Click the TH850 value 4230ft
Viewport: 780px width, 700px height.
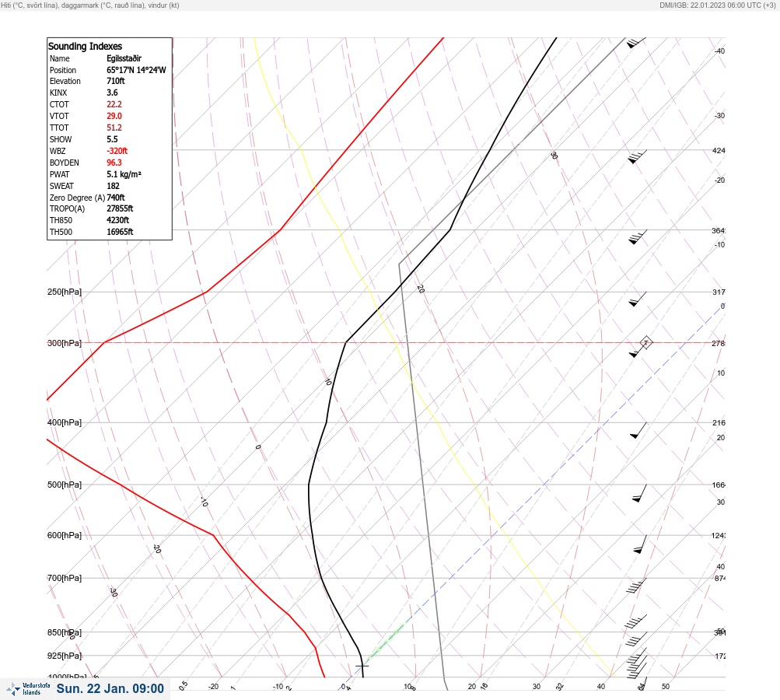click(118, 220)
